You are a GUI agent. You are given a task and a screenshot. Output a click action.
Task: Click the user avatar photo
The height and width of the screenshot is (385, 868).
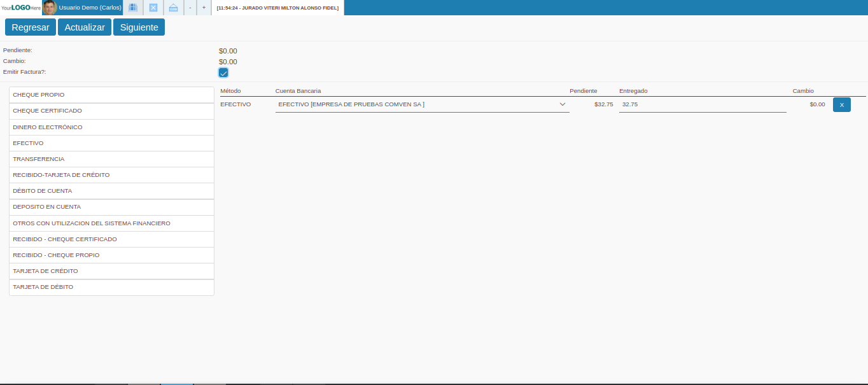[50, 8]
